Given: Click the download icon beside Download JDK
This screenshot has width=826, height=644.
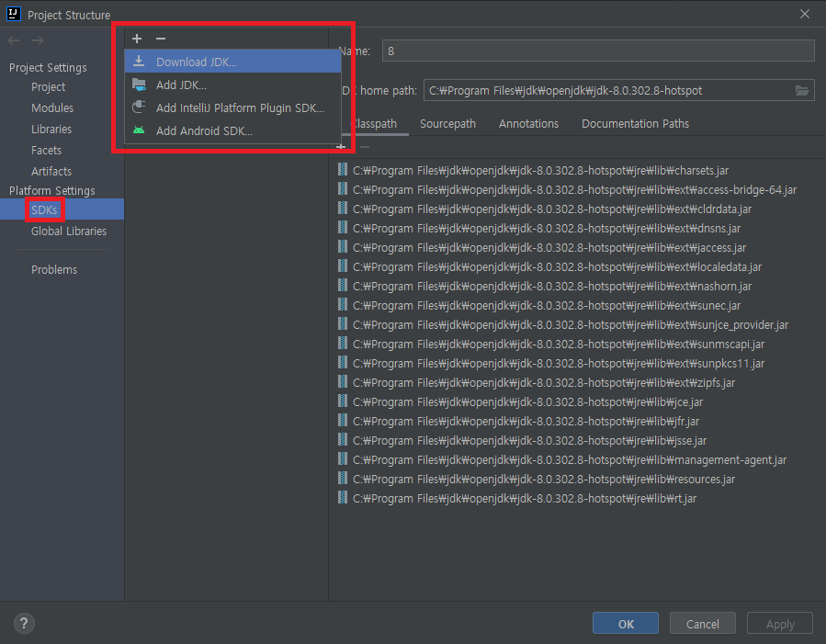Looking at the screenshot, I should (139, 61).
